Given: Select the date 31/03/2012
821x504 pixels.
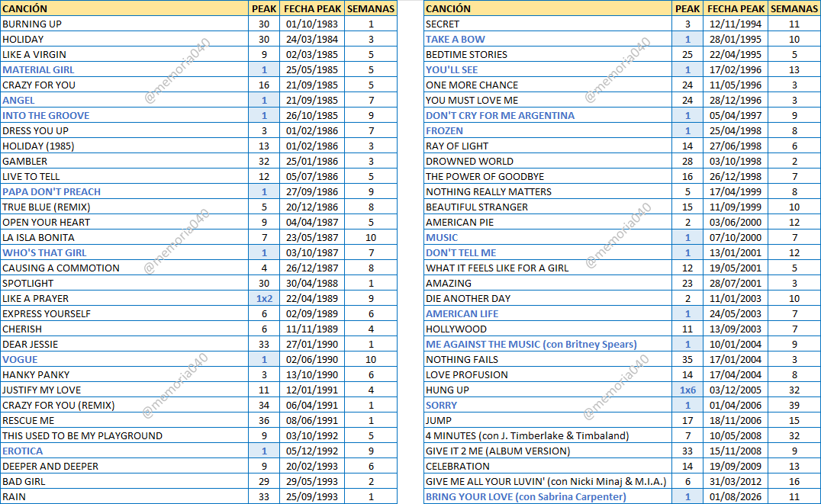Looking at the screenshot, I should 736,481.
